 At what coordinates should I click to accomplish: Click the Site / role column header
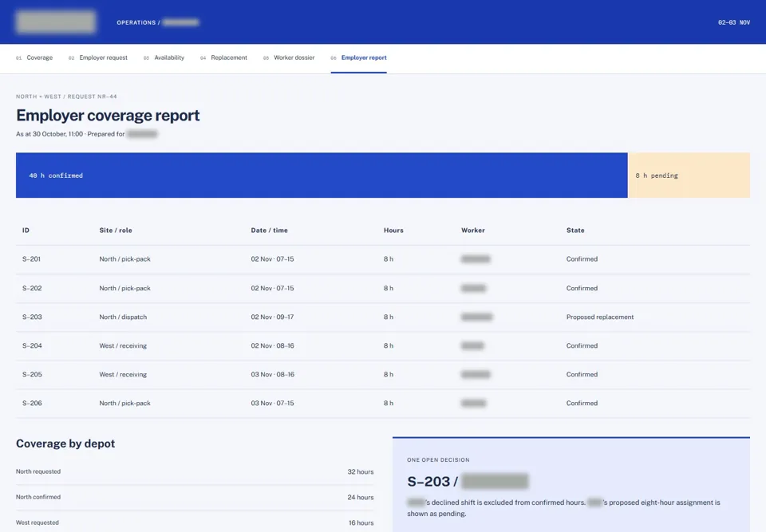[x=116, y=230]
